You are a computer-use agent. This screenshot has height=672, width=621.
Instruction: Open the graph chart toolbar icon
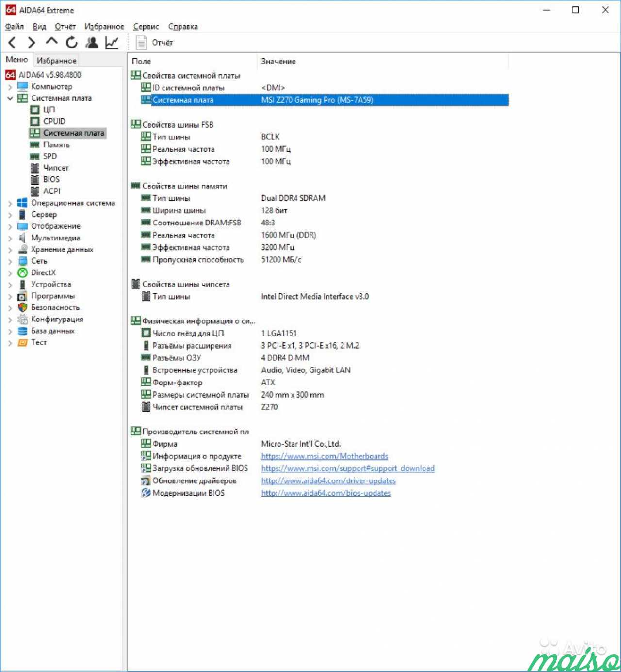(x=112, y=43)
